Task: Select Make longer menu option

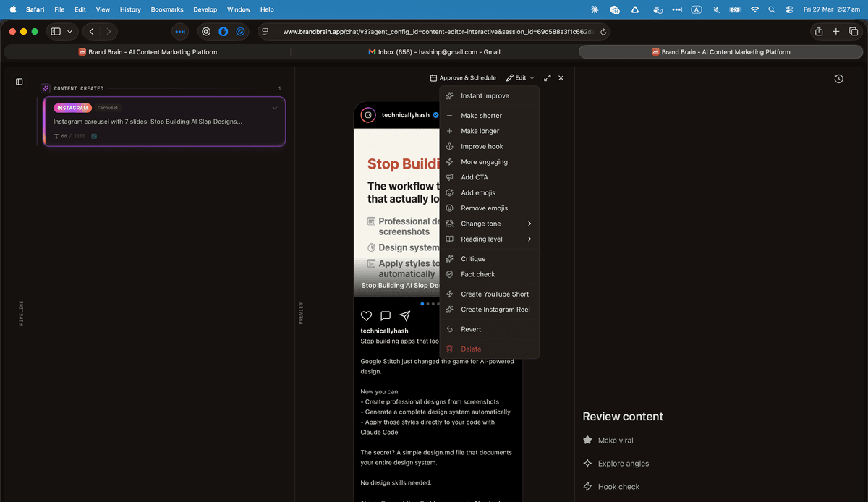Action: tap(489, 131)
